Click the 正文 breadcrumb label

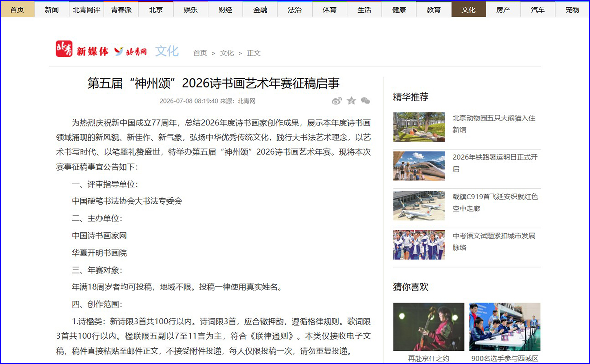(x=254, y=53)
